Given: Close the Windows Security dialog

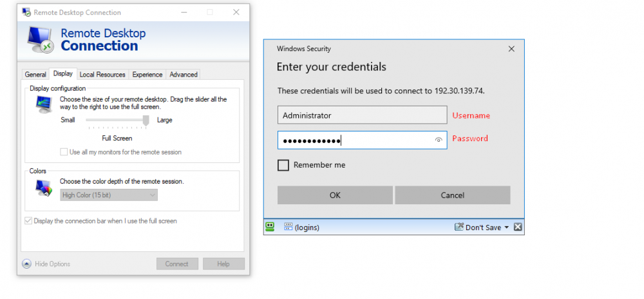Looking at the screenshot, I should tap(511, 49).
